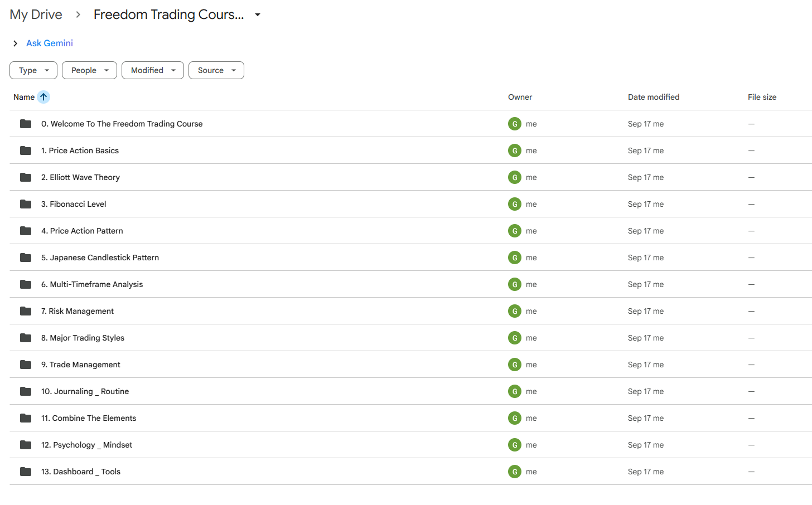The width and height of the screenshot is (812, 505).
Task: Click the folder icon for Elliott Wave Theory
Action: click(26, 177)
